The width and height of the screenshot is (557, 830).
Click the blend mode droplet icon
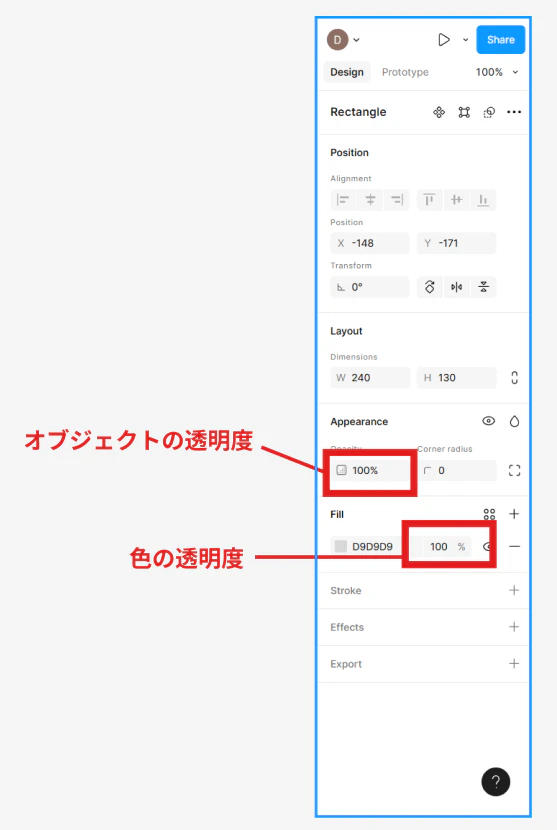pos(514,421)
